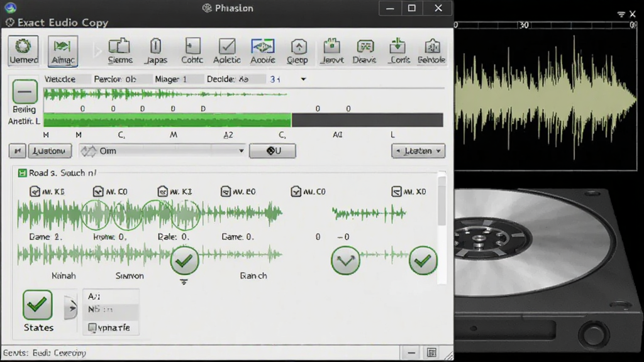Toggle the first M. C0 track checkbox
Image resolution: width=644 pixels, height=362 pixels.
point(98,192)
